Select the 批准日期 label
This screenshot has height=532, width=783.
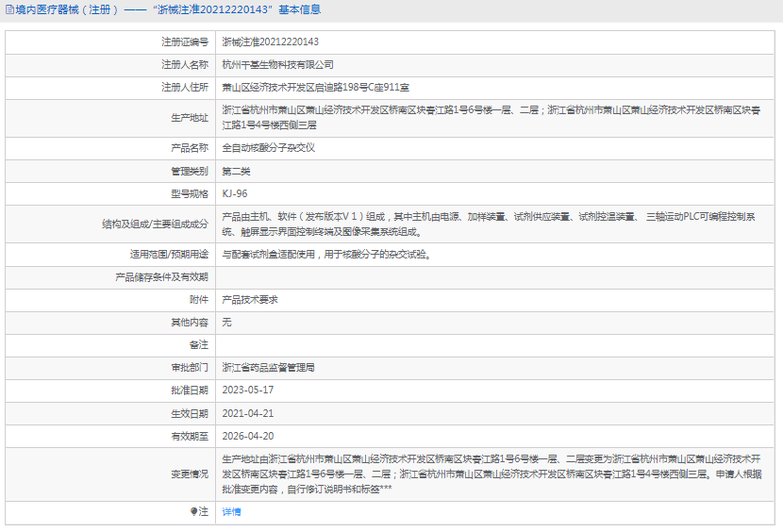(x=190, y=391)
